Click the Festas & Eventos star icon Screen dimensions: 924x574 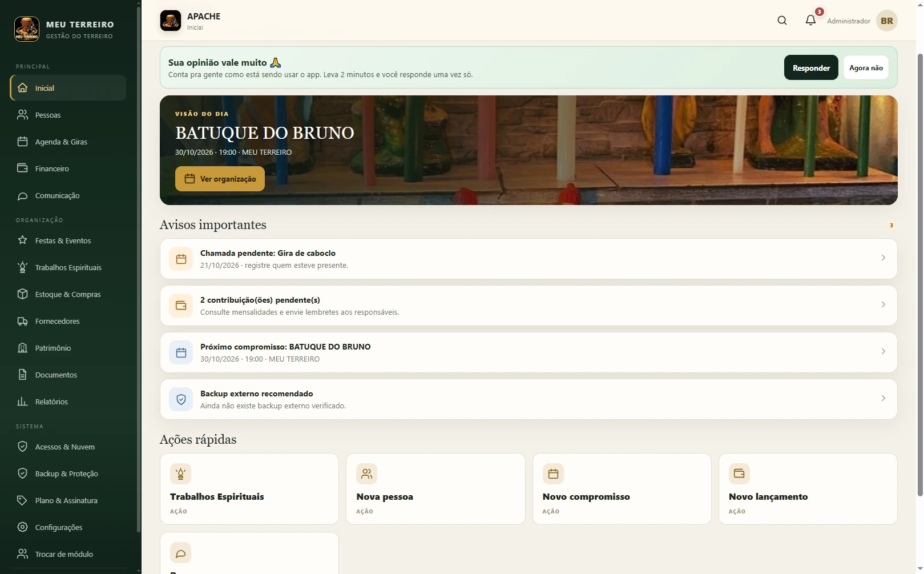(x=22, y=240)
